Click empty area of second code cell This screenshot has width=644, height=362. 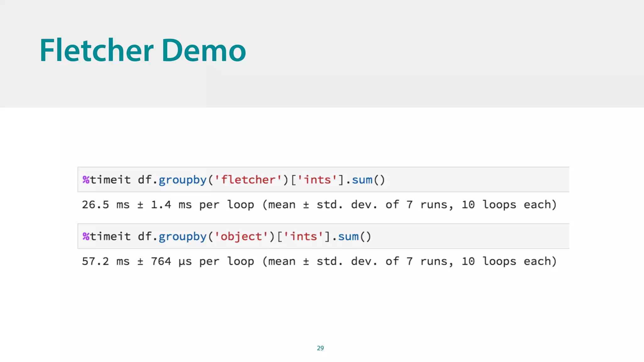(472, 236)
